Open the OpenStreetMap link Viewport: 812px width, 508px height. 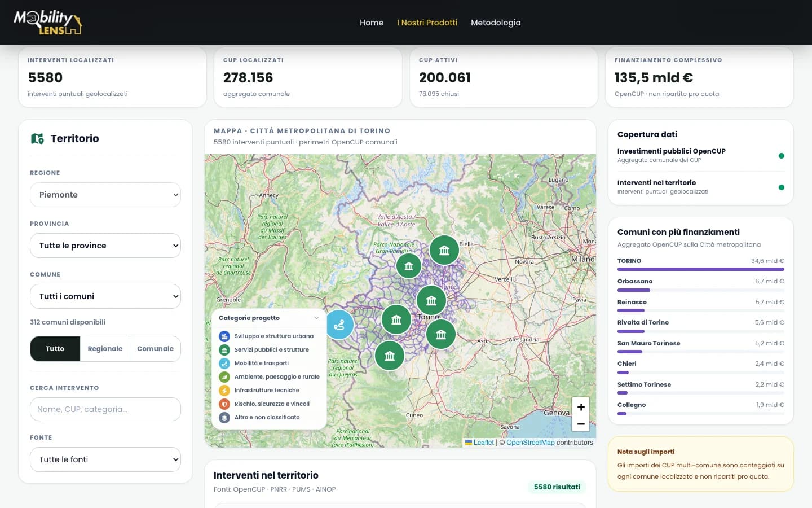tap(531, 443)
